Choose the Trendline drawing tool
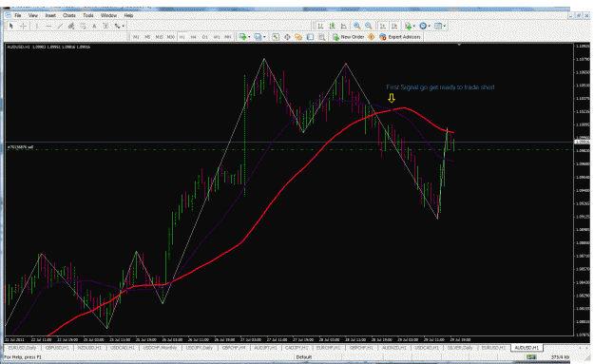 click(x=60, y=26)
